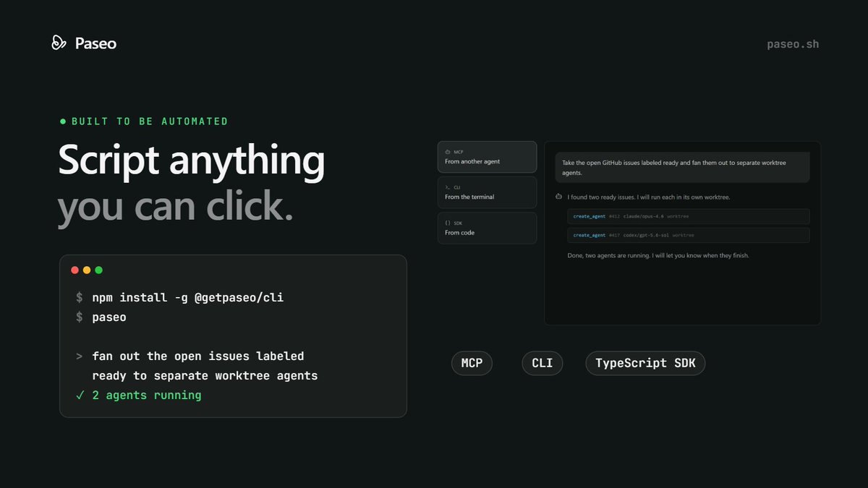868x488 pixels.
Task: Click the agent avatar icon beside 'I found two ready issues'
Action: 558,197
